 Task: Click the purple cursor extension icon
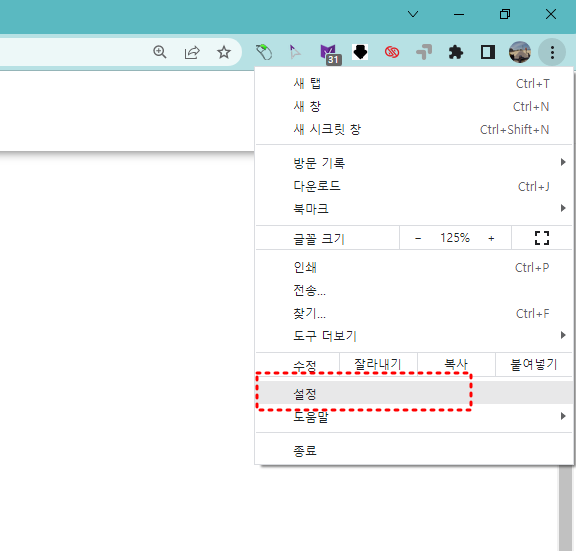[x=295, y=52]
